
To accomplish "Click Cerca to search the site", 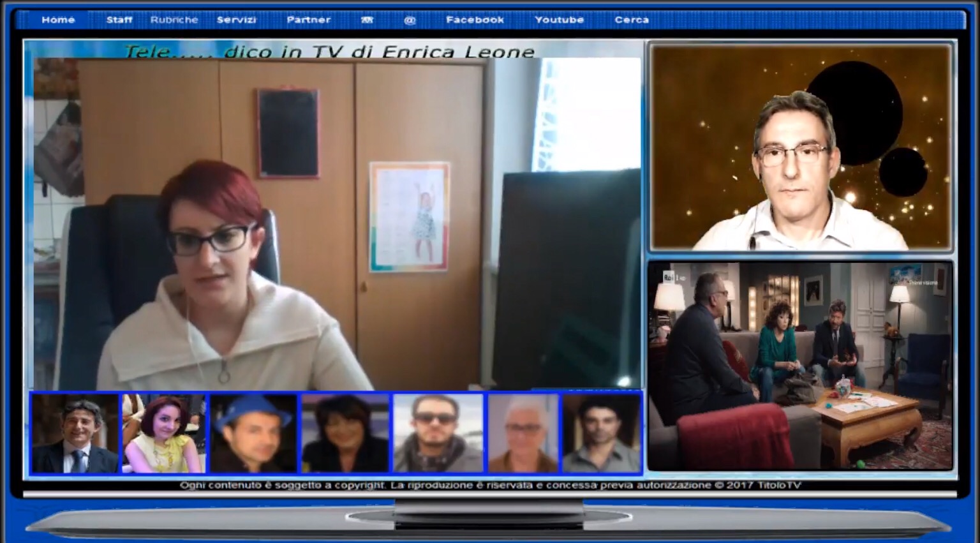I will pyautogui.click(x=632, y=20).
